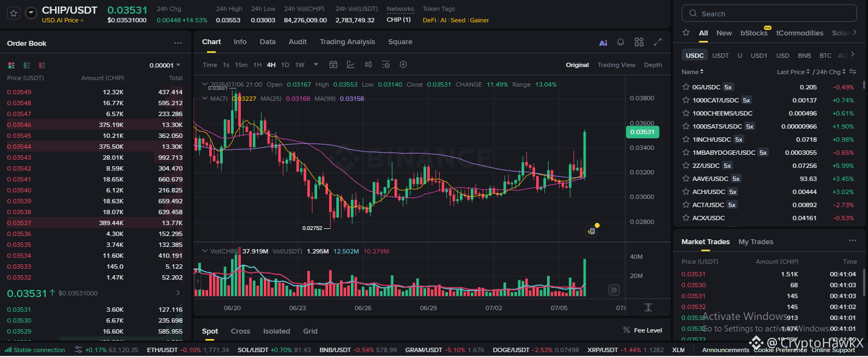Switch chart to Original view
868x357 pixels.
pos(577,65)
